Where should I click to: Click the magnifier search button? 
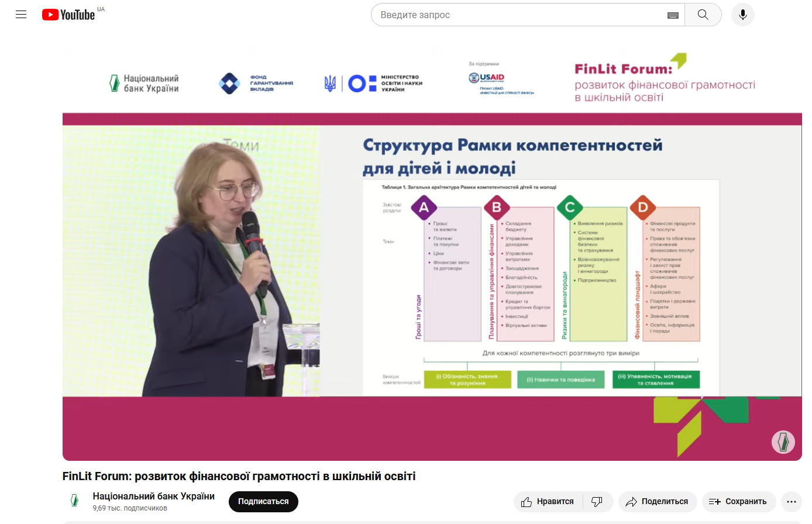703,15
